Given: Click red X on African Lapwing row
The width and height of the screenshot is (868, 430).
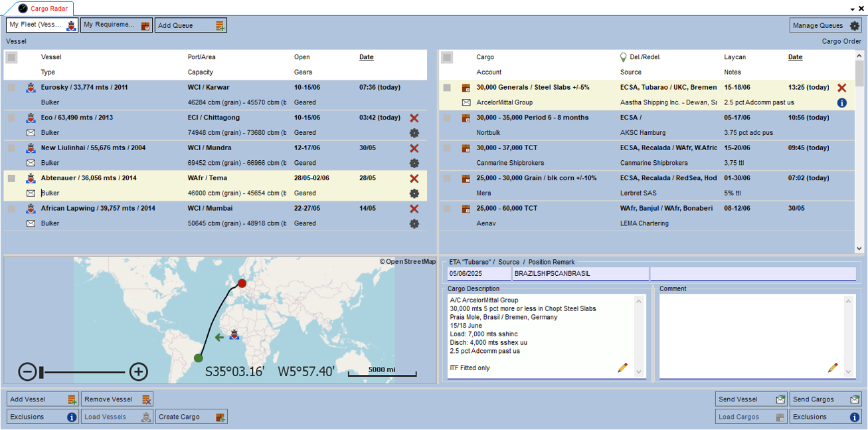Looking at the screenshot, I should click(x=414, y=209).
